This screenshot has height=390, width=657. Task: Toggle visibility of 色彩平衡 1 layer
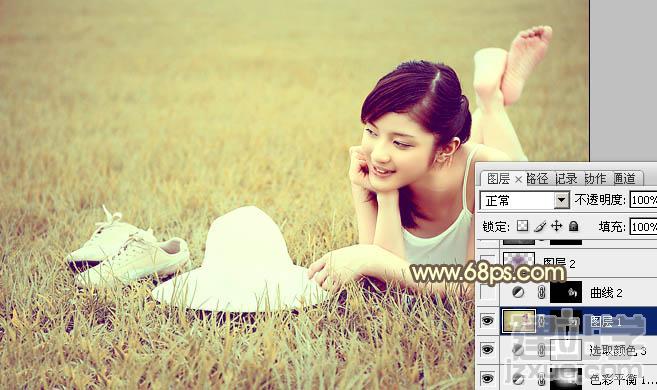487,378
